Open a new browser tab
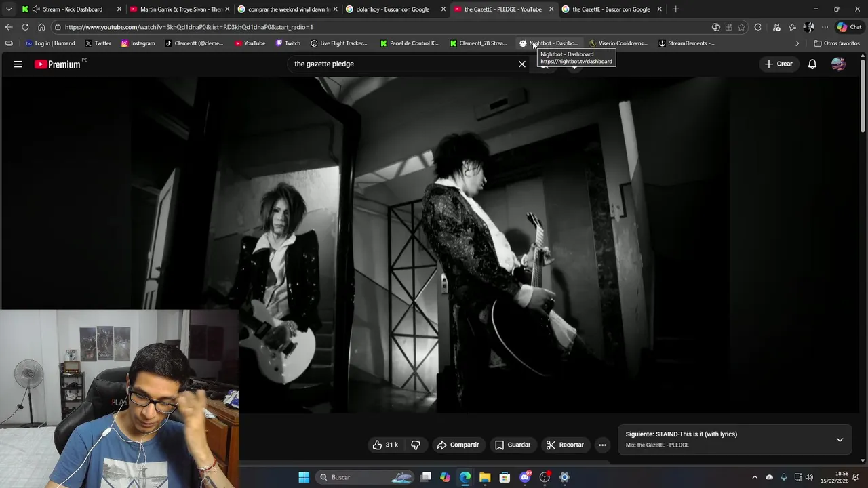868x488 pixels. (x=675, y=9)
